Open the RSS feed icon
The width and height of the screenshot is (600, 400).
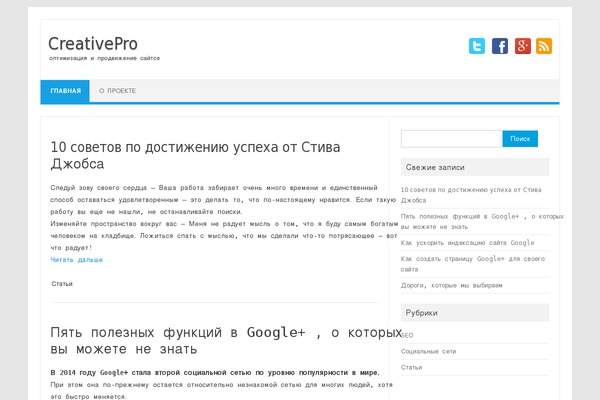(544, 46)
